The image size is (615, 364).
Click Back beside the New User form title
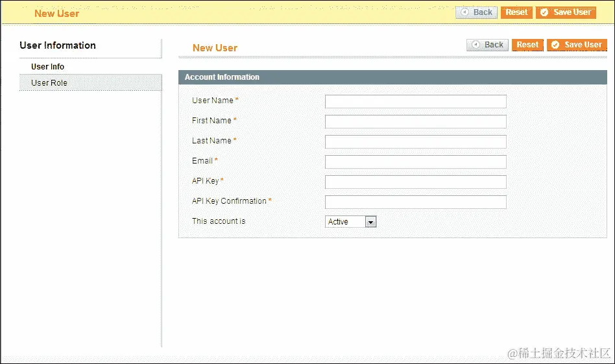tap(488, 45)
